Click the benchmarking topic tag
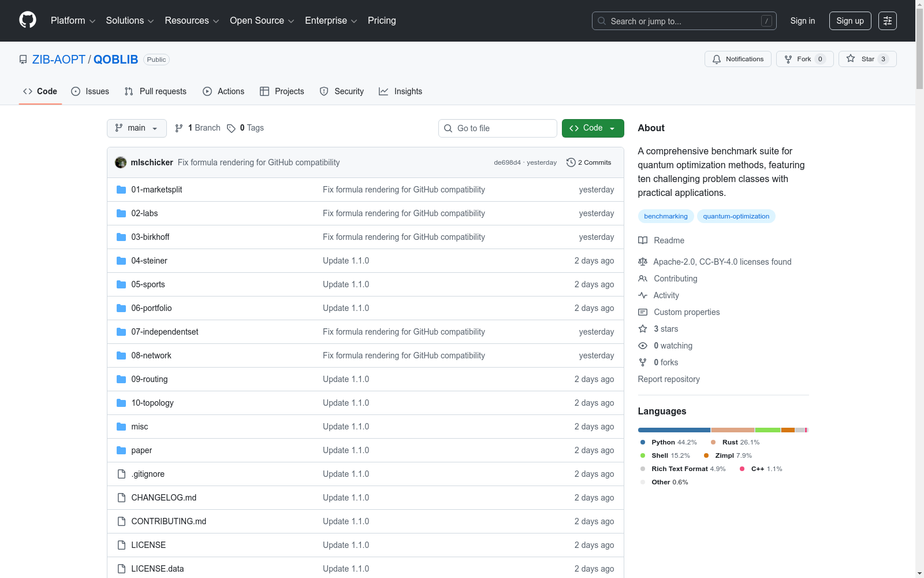Viewport: 924px width, 578px height. click(666, 216)
